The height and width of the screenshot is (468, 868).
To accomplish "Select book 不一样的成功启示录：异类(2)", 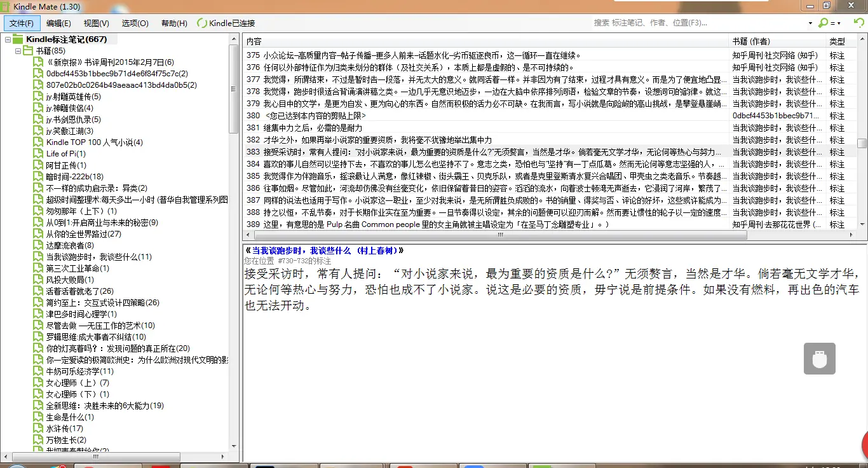I will coord(97,188).
